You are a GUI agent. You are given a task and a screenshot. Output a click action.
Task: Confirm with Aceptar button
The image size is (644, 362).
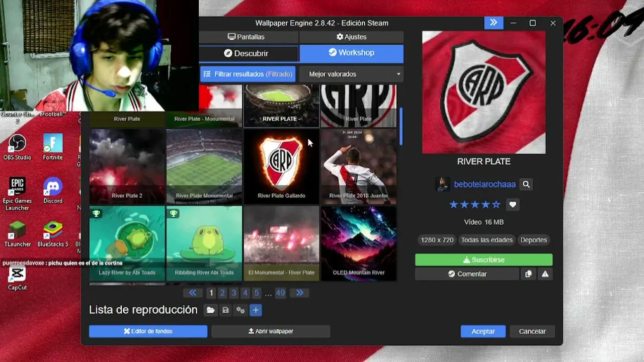coord(483,331)
